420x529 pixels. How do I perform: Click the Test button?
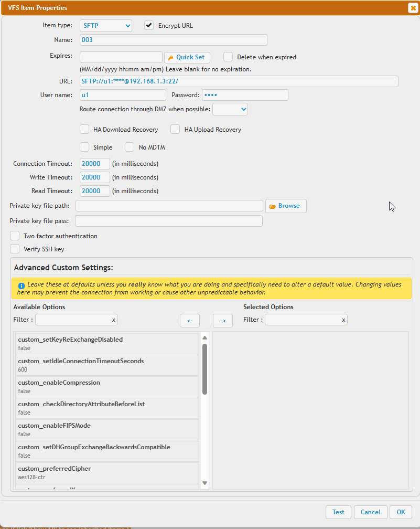tap(338, 512)
